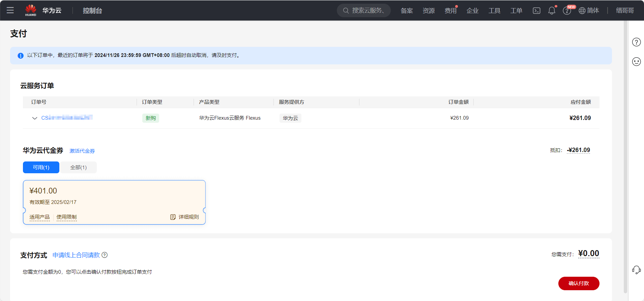The width and height of the screenshot is (644, 301).
Task: Click the question mark help icon in right sidebar
Action: coord(636,42)
